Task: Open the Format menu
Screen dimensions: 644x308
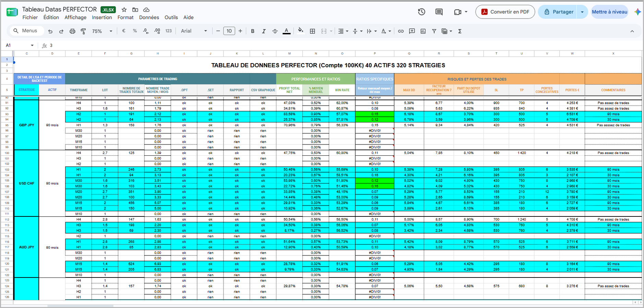Action: pyautogui.click(x=126, y=17)
